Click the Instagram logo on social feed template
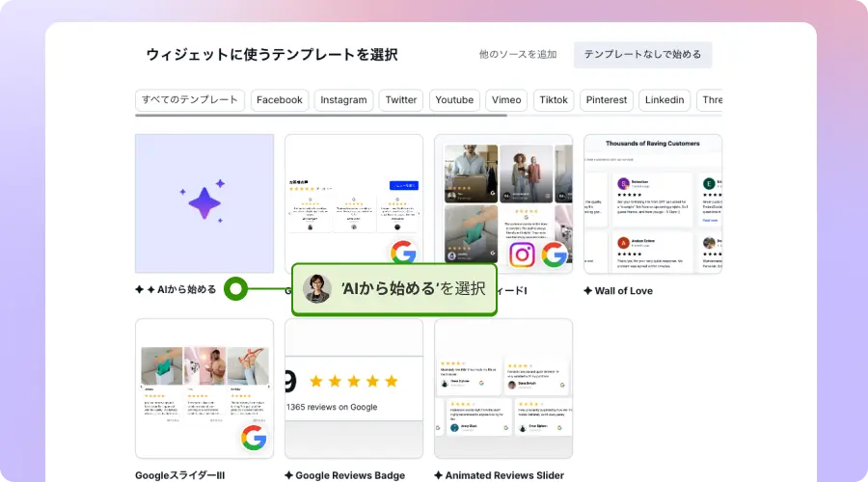Image resolution: width=868 pixels, height=482 pixels. [x=522, y=254]
